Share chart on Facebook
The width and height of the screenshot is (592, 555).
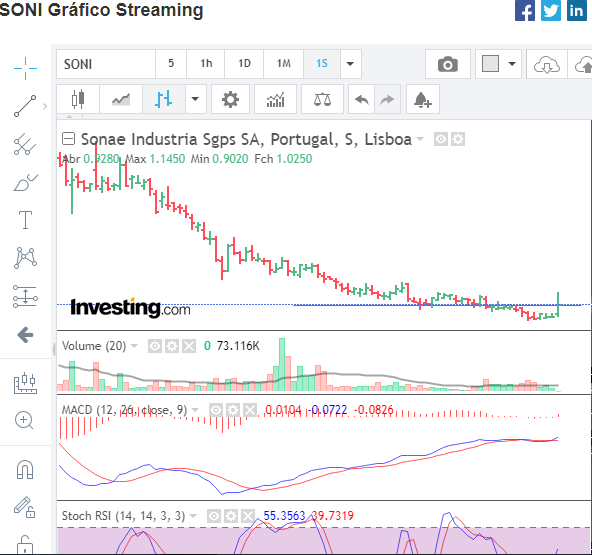[525, 10]
